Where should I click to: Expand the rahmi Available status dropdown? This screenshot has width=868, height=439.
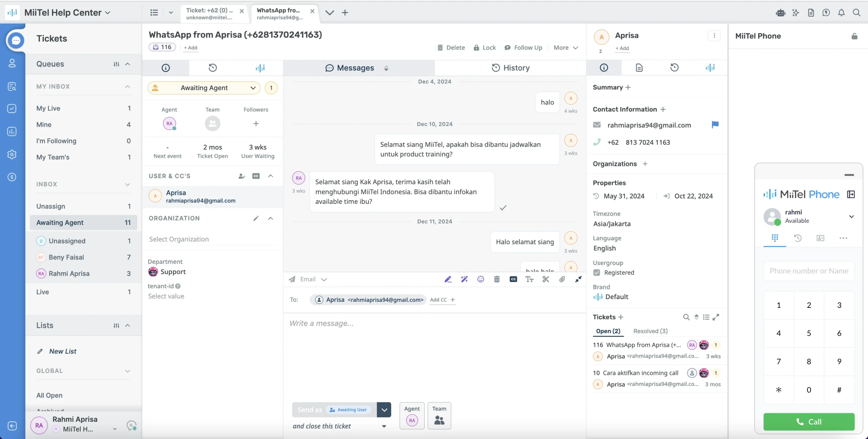click(851, 216)
